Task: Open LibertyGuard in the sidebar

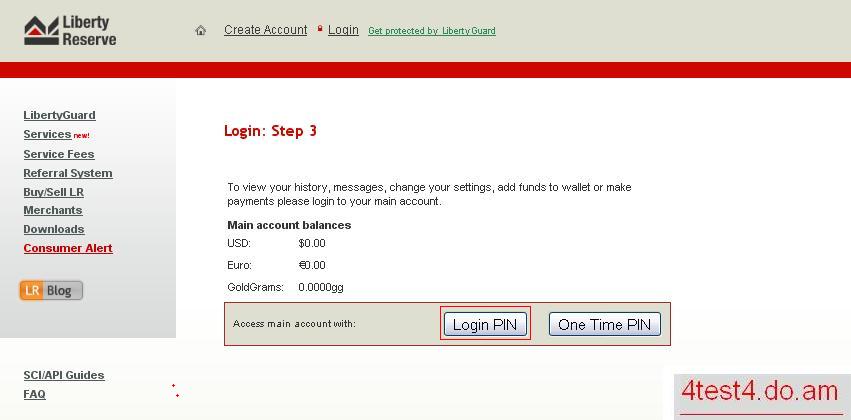Action: [x=59, y=115]
